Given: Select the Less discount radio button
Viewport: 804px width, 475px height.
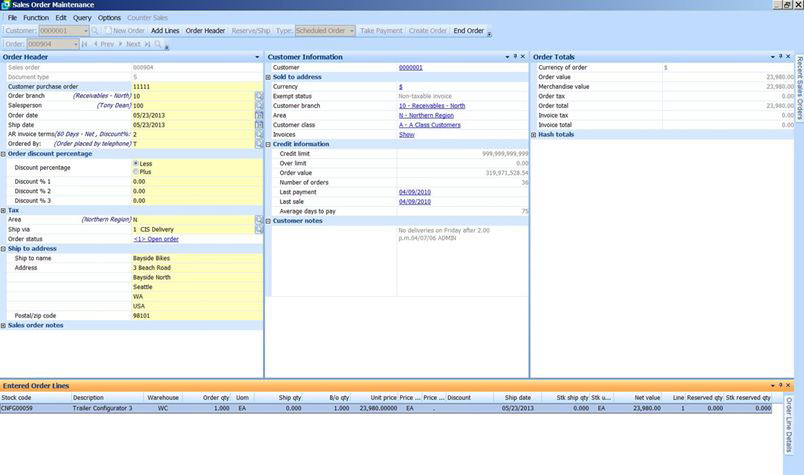Looking at the screenshot, I should (136, 163).
